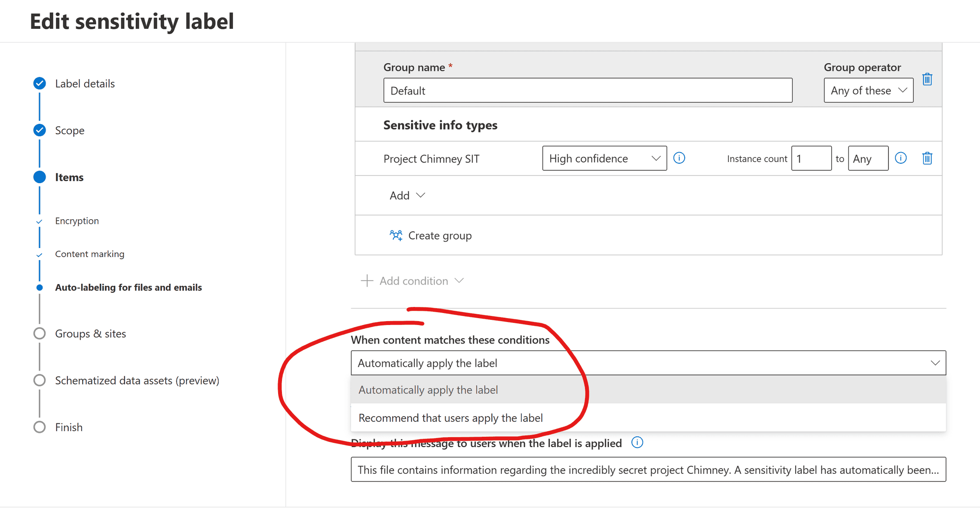This screenshot has height=512, width=980.
Task: Open the High confidence level dropdown
Action: 604,158
